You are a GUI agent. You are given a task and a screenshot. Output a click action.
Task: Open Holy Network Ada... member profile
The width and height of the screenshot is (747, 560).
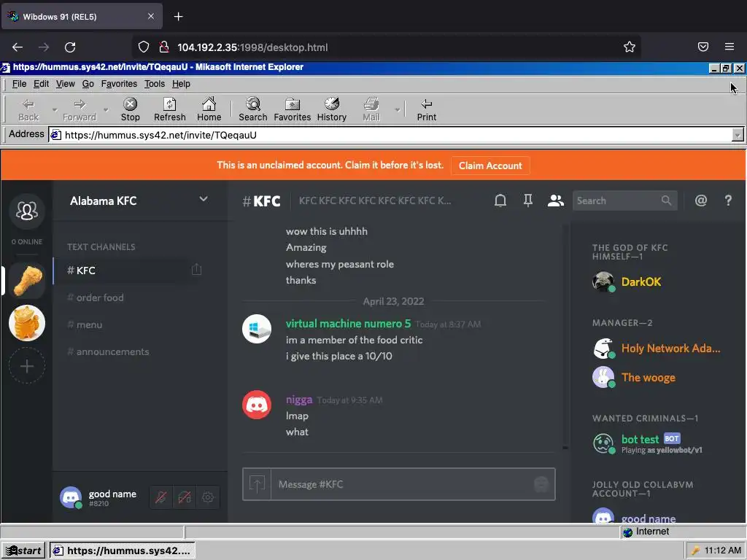tap(657, 349)
